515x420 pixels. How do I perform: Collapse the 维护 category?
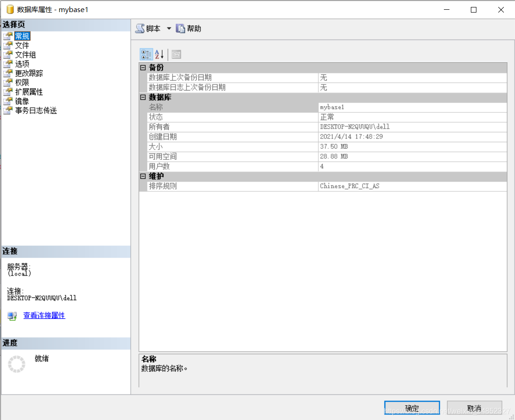click(143, 177)
